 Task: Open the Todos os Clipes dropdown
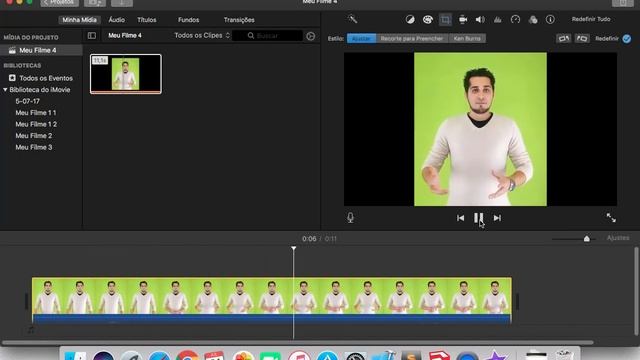pos(202,36)
